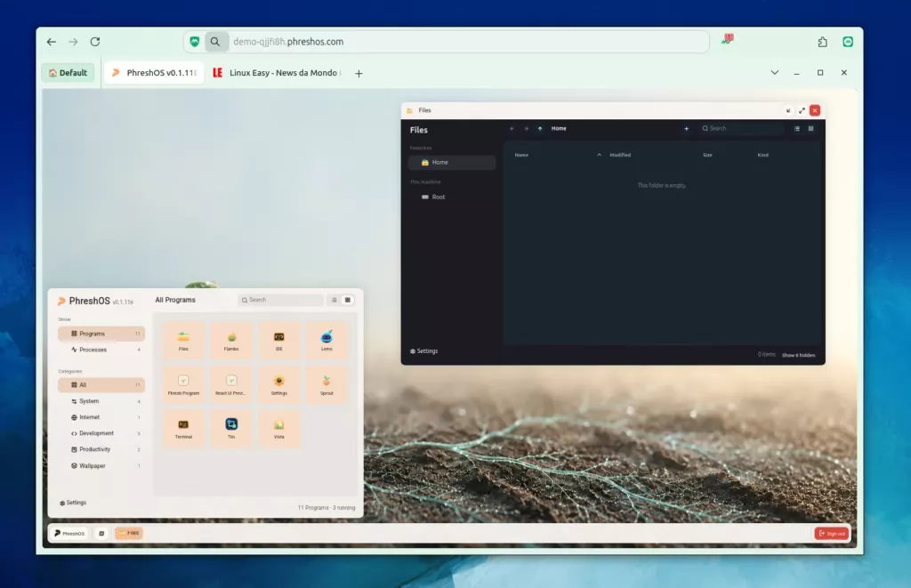Open the Settings sunflower tile in All Programs

[278, 384]
